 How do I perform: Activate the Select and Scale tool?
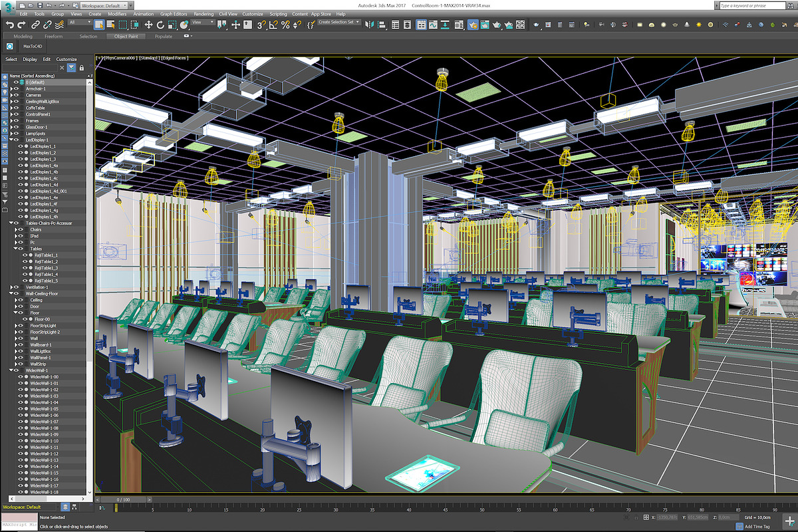[x=172, y=24]
